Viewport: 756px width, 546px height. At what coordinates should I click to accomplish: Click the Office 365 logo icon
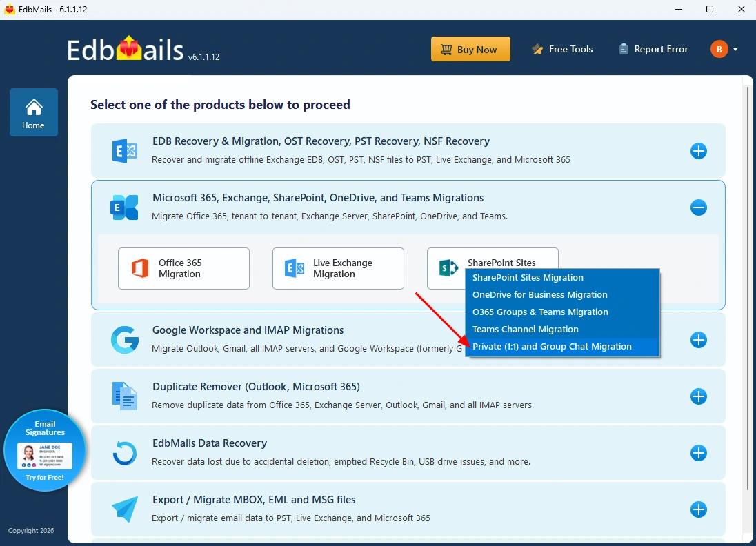[x=140, y=268]
